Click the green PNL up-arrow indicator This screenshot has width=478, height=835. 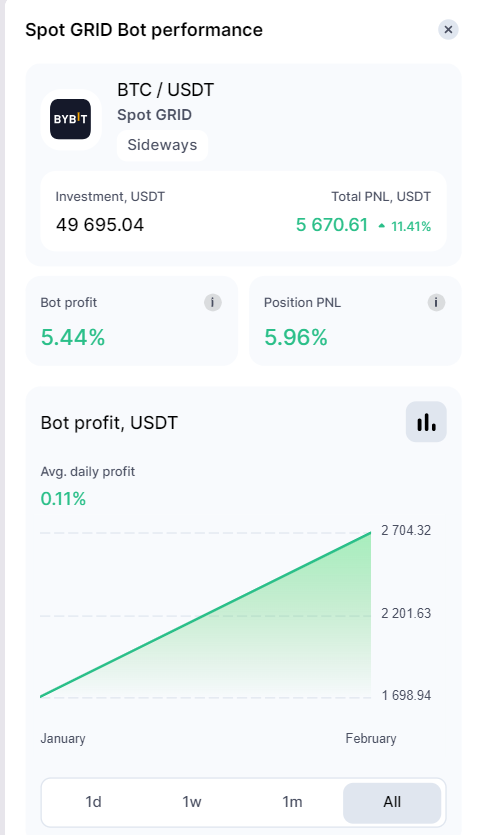pos(381,226)
